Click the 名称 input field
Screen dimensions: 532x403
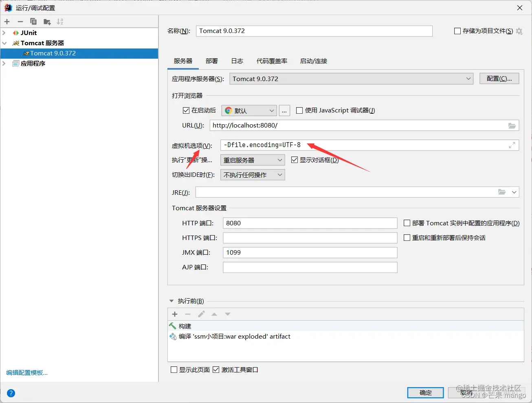point(314,31)
